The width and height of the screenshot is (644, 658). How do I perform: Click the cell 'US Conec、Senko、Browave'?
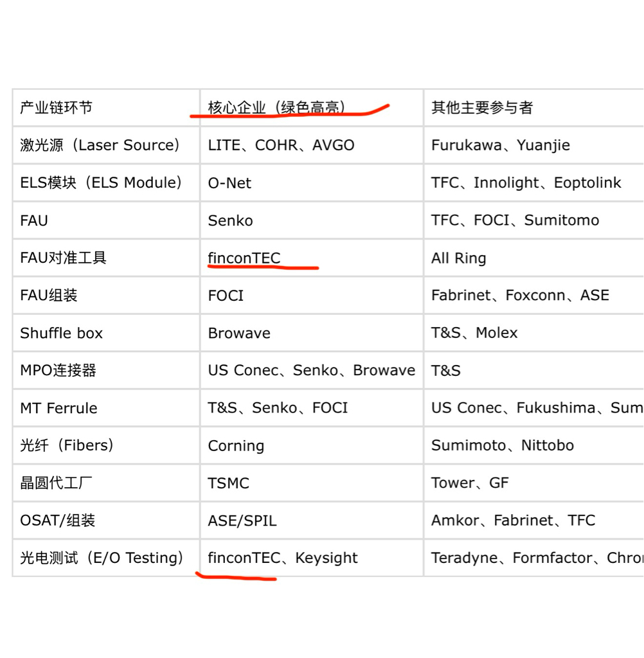coord(312,370)
